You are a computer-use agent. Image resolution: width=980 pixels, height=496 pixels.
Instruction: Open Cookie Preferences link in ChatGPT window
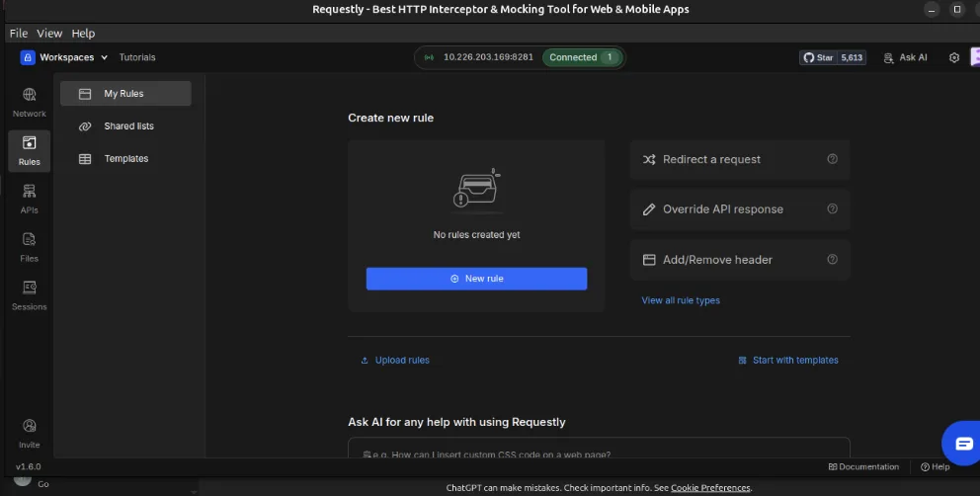pos(710,488)
